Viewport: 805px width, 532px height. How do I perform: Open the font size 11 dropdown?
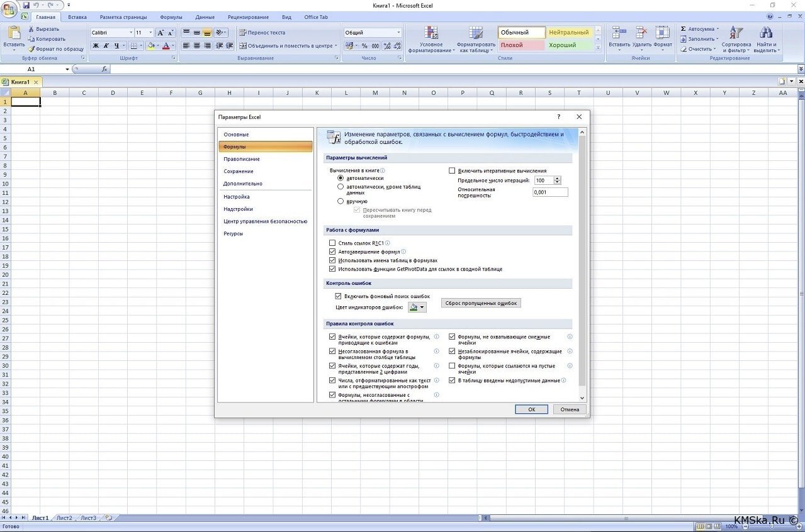[x=150, y=33]
